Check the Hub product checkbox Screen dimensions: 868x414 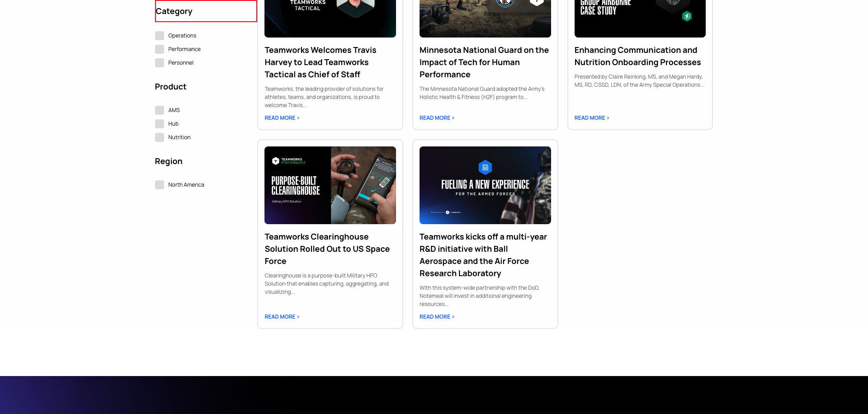(x=159, y=123)
